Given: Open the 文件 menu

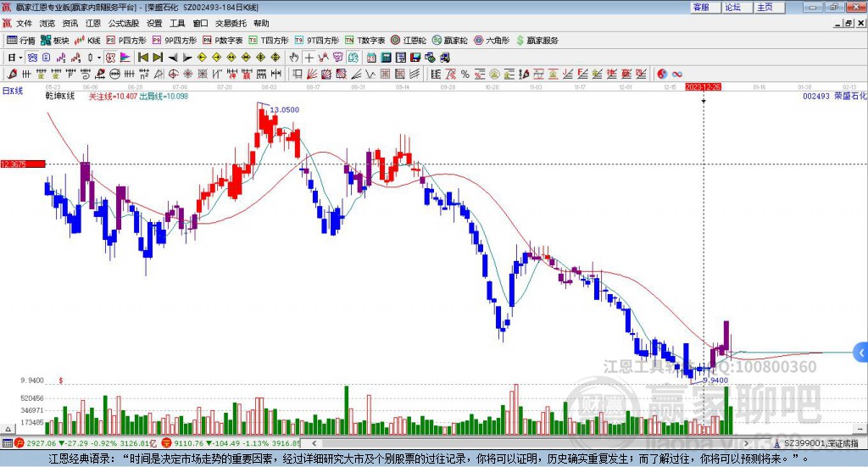Looking at the screenshot, I should click(24, 23).
